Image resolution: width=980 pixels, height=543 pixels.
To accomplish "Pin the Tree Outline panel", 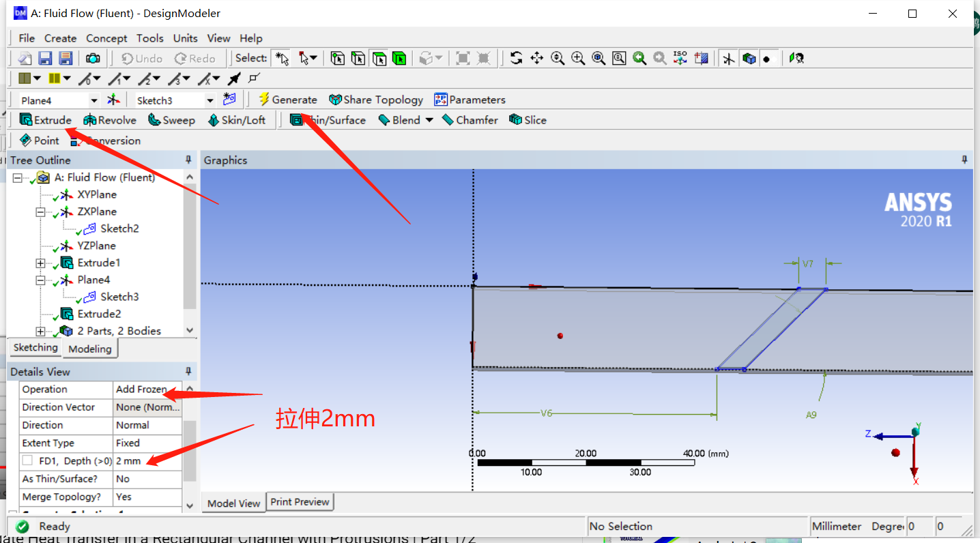I will 189,160.
